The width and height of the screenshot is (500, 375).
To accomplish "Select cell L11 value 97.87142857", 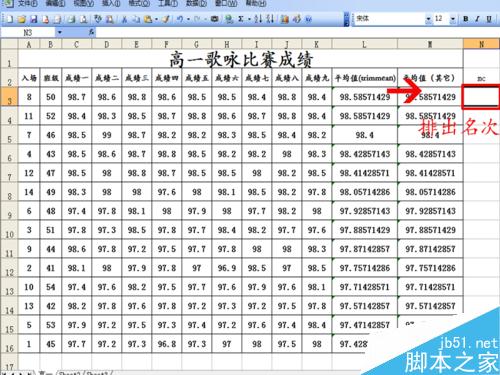I will 365,249.
